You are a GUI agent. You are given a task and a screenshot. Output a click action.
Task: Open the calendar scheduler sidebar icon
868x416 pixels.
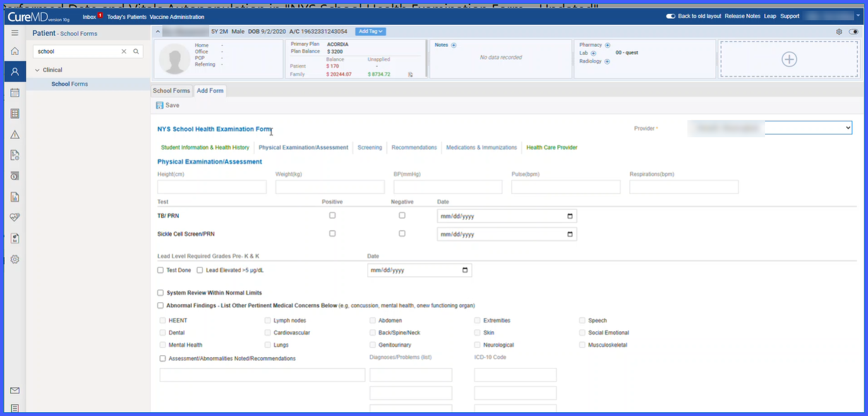coord(15,93)
